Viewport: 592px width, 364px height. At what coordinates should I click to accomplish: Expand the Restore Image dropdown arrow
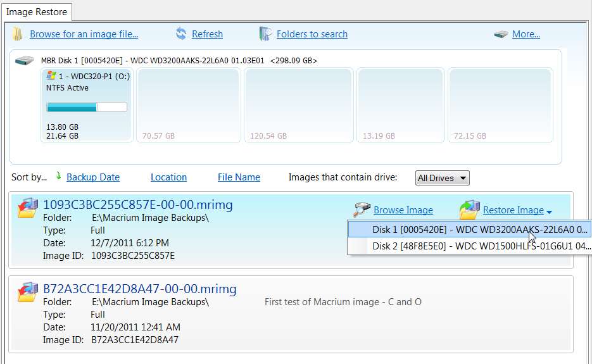549,212
